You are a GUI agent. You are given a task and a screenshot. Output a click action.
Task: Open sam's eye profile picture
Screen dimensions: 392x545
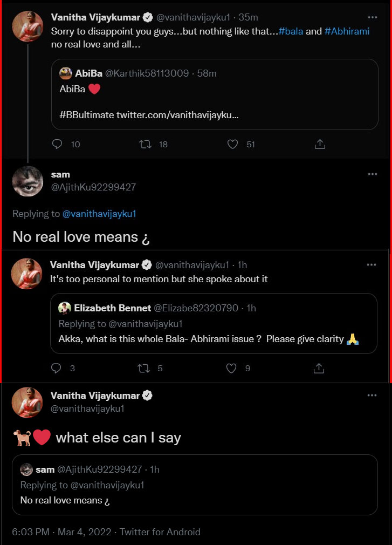click(27, 181)
